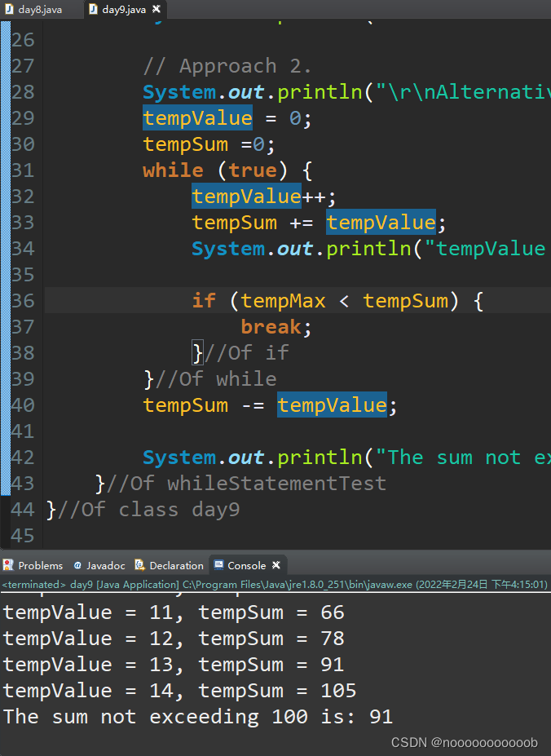The image size is (551, 756).
Task: Click the '//Of if' comment
Action: coord(247,353)
